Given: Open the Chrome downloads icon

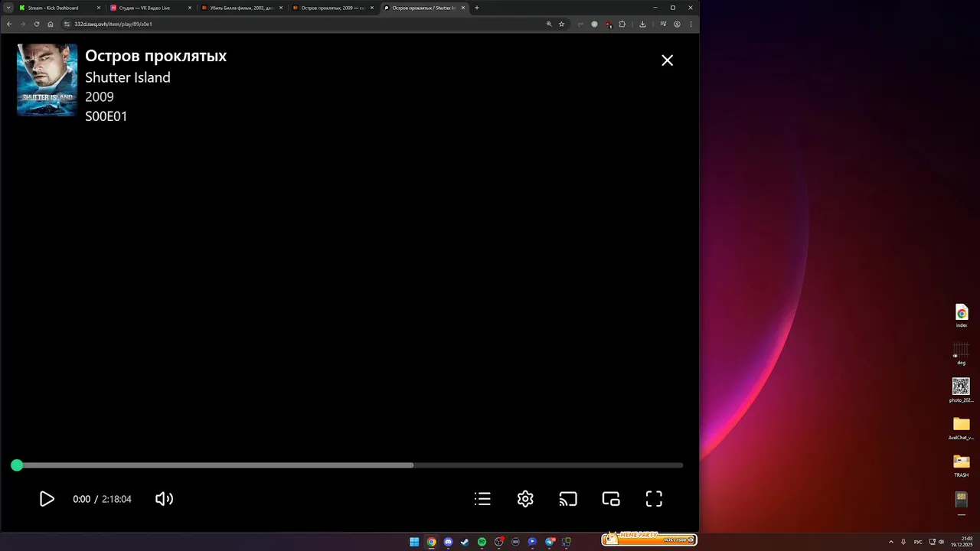Looking at the screenshot, I should [x=642, y=24].
